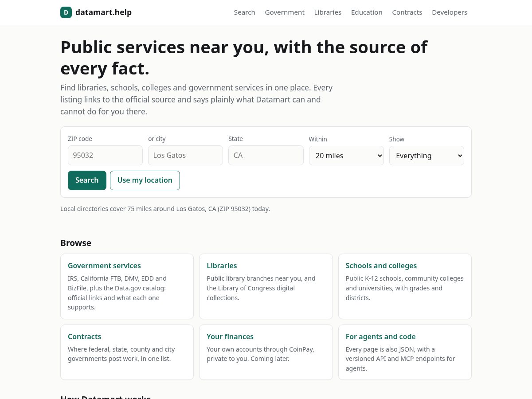Image resolution: width=532 pixels, height=399 pixels.
Task: Visit the Developers nav item
Action: pos(450,12)
